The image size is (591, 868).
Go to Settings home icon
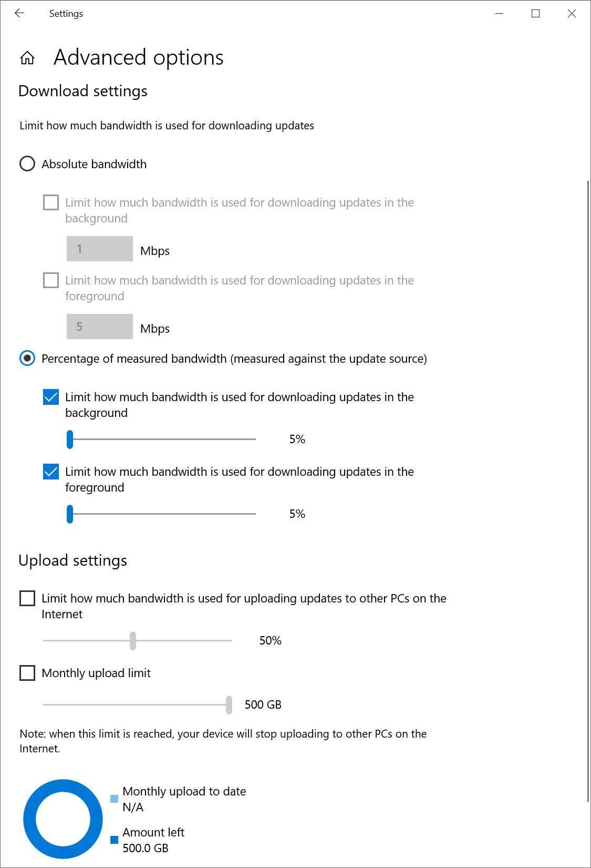click(27, 58)
